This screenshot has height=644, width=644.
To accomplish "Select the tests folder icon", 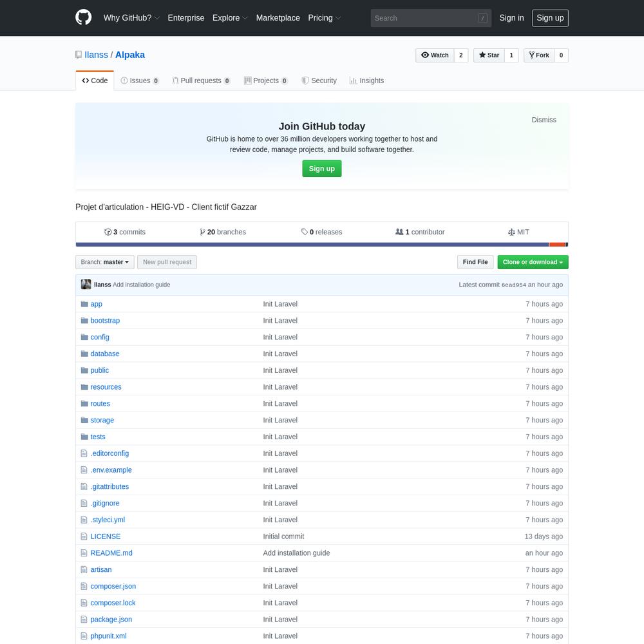I will tap(84, 437).
